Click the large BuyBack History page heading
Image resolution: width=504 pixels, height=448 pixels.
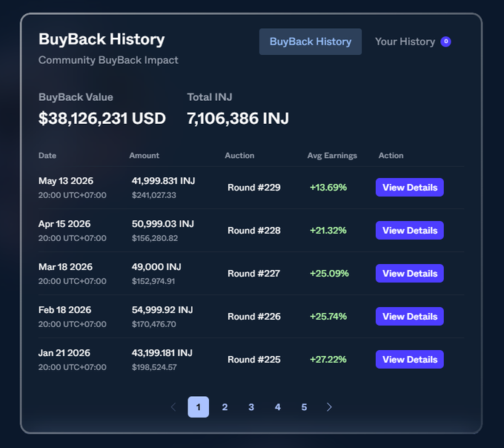pos(102,39)
